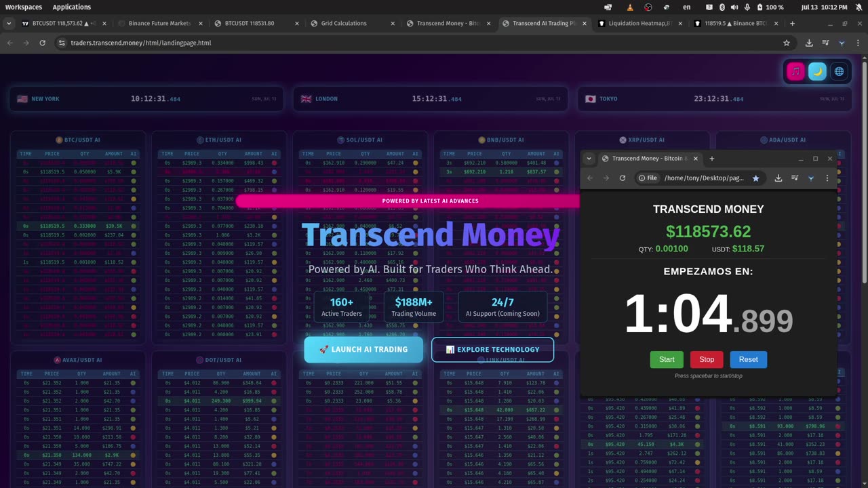Click the pink music note icon
The height and width of the screenshot is (488, 868).
pyautogui.click(x=795, y=71)
